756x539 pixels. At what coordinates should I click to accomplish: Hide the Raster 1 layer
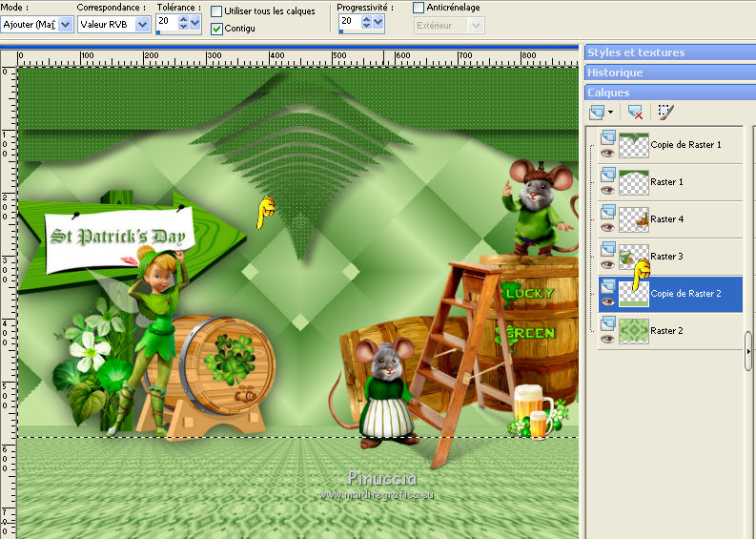coord(607,190)
